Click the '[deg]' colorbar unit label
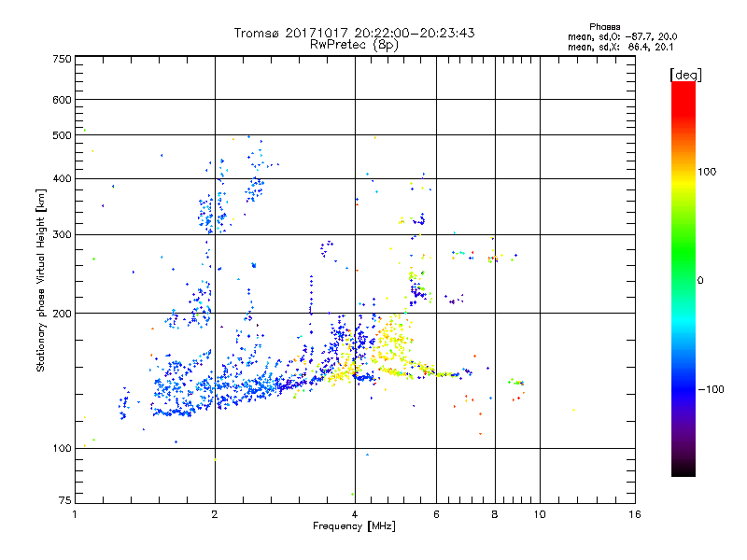 pos(685,75)
